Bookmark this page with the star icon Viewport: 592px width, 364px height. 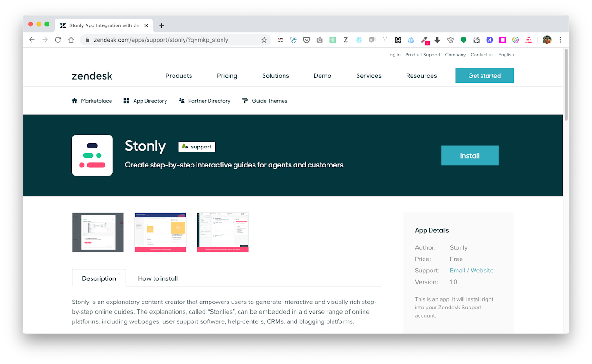click(264, 40)
